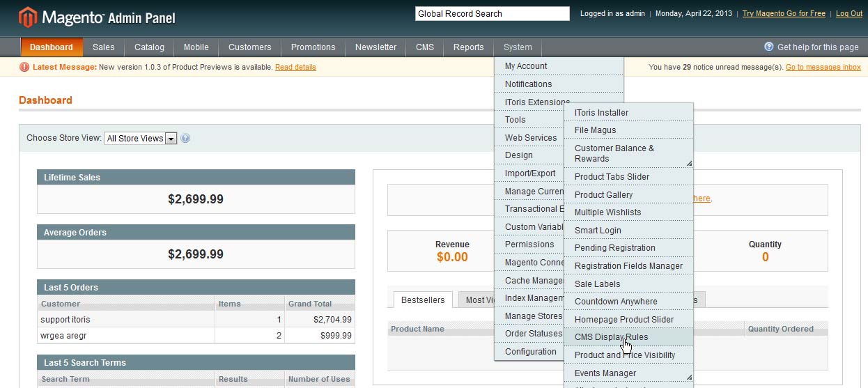The width and height of the screenshot is (868, 388).
Task: Choose Smart Login from submenu
Action: (x=628, y=231)
